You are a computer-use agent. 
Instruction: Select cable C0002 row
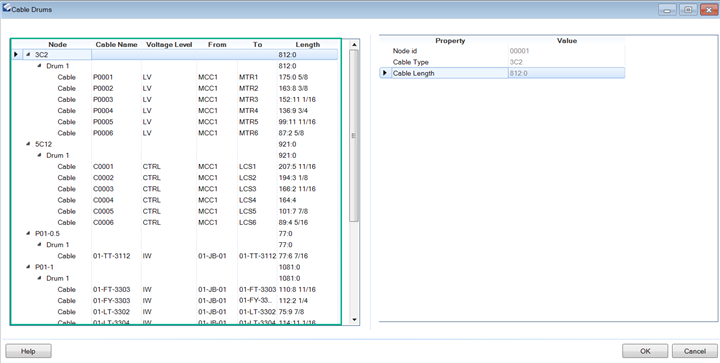[x=180, y=178]
